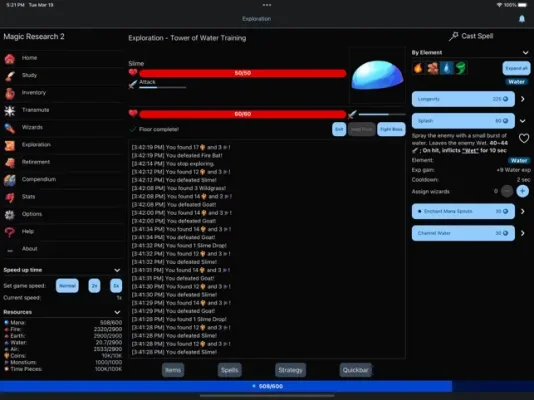Select the Water droplet element icon
This screenshot has width=534, height=400.
(x=446, y=68)
